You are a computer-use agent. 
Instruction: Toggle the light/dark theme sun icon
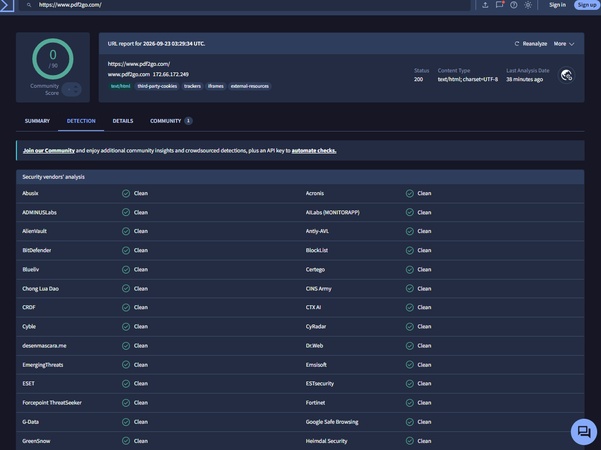pyautogui.click(x=528, y=5)
